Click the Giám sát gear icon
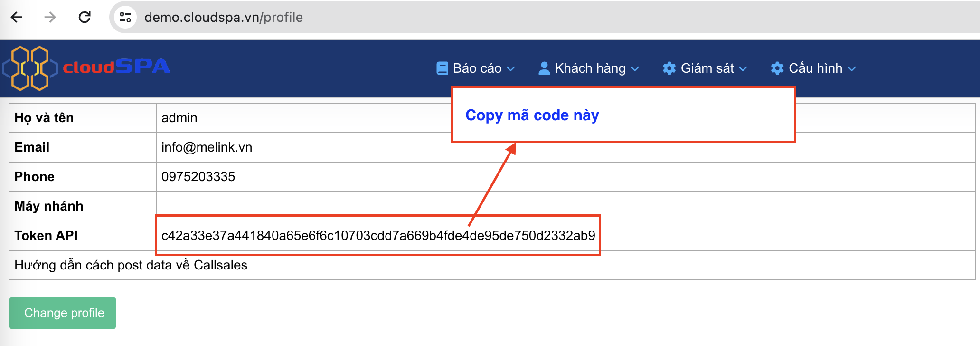Viewport: 980px width, 346px height. click(x=669, y=68)
